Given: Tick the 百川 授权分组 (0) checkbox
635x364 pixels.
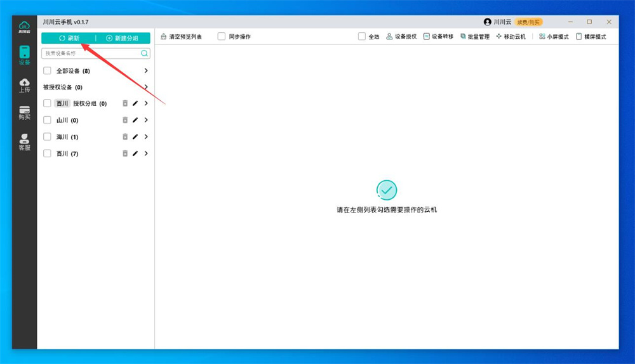Looking at the screenshot, I should [x=48, y=103].
